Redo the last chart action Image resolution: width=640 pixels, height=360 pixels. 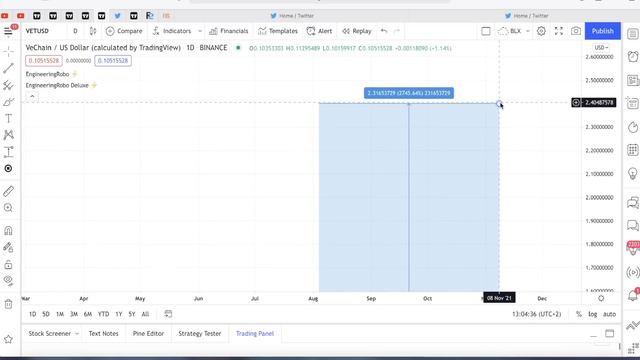[397, 31]
